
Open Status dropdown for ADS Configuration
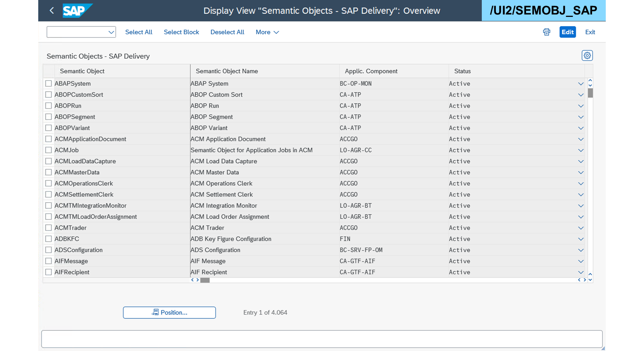tap(580, 250)
